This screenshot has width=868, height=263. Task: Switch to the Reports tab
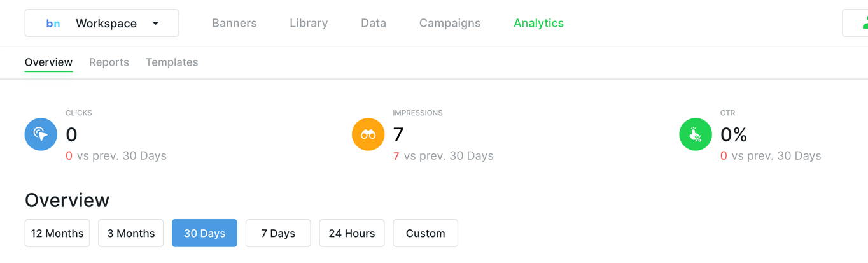click(x=109, y=62)
